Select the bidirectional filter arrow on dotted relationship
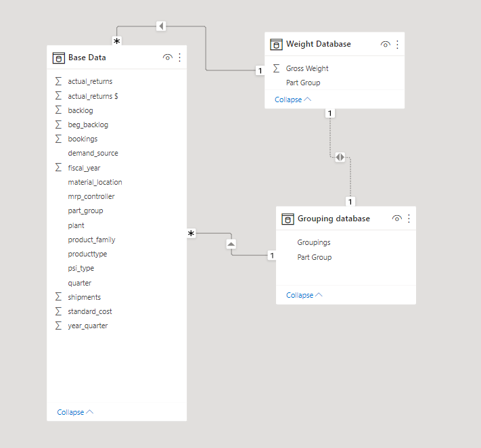This screenshot has width=481, height=448. pos(340,157)
